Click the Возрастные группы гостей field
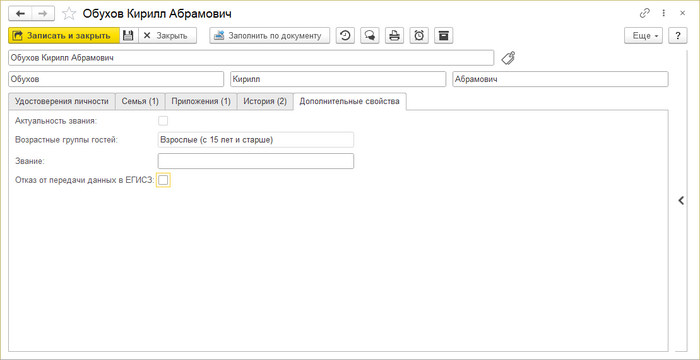The image size is (700, 360). (256, 140)
